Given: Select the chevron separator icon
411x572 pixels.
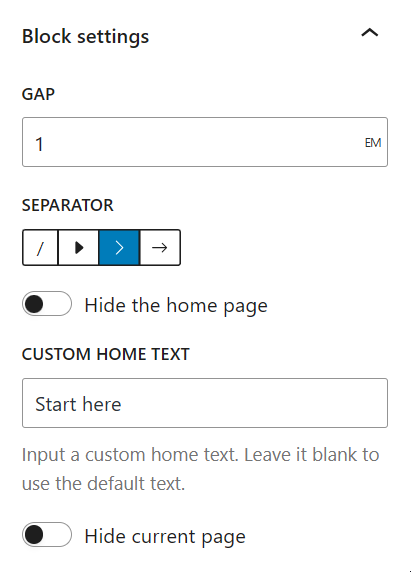Looking at the screenshot, I should click(x=119, y=248).
